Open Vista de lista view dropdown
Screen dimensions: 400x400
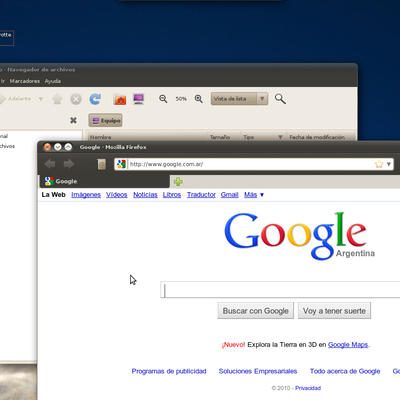[239, 99]
